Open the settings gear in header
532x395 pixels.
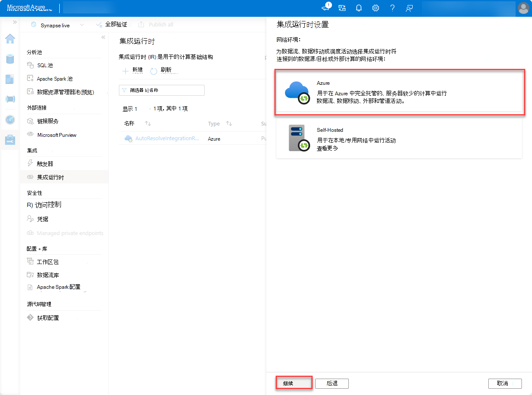point(376,8)
